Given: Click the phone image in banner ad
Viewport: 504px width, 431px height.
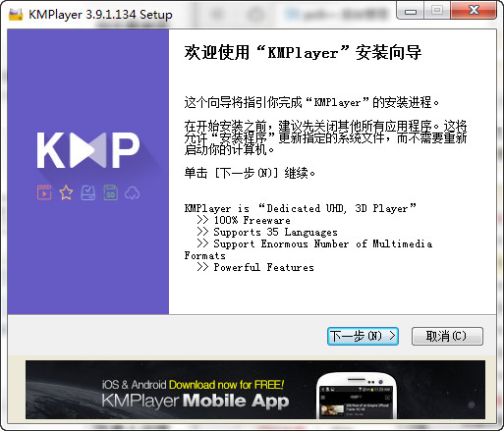Looking at the screenshot, I should 357,397.
